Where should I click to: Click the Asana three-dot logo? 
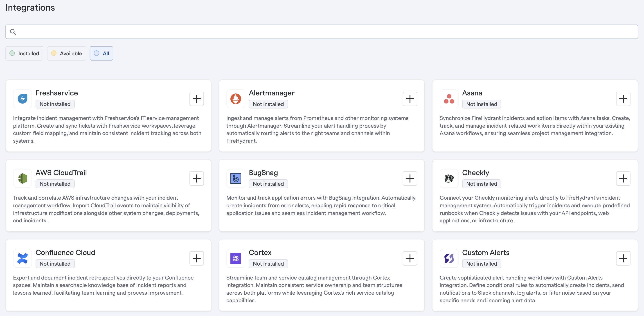pos(449,99)
